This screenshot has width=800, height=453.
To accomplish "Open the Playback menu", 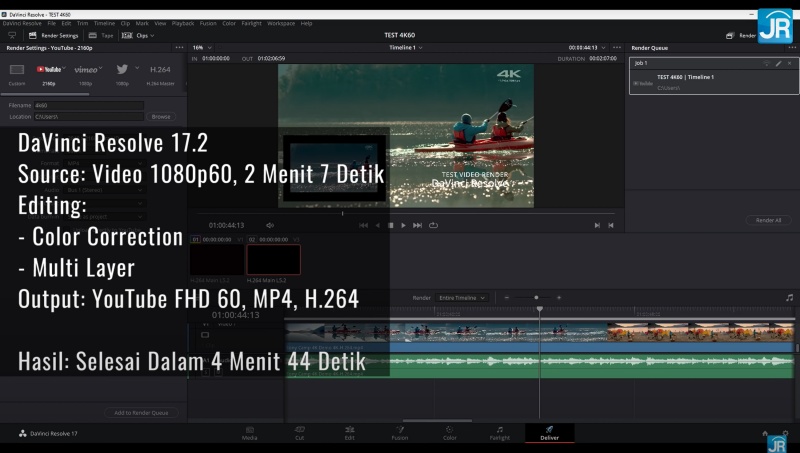I will click(x=183, y=22).
